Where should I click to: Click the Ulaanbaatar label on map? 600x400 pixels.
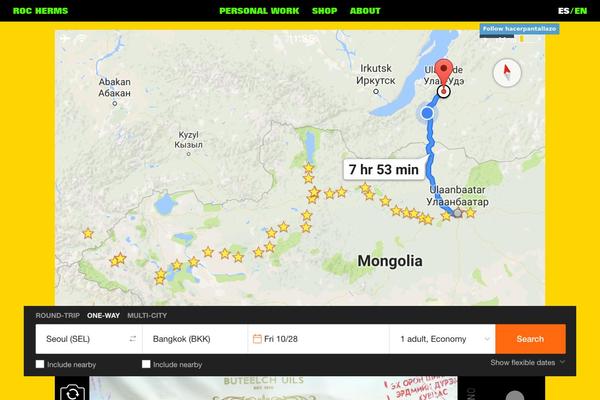click(x=457, y=196)
